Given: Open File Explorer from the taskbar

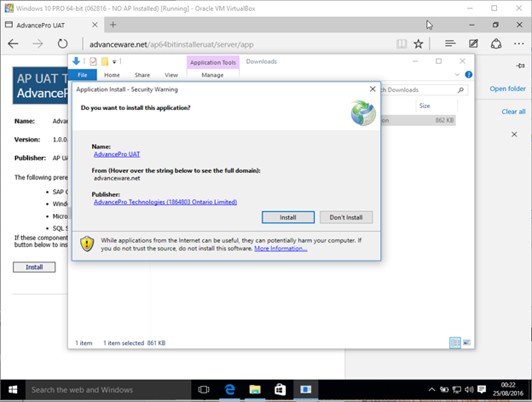Looking at the screenshot, I should (x=254, y=389).
